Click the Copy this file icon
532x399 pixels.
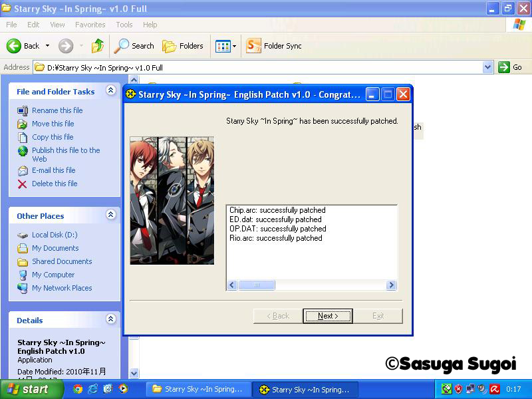click(x=23, y=137)
